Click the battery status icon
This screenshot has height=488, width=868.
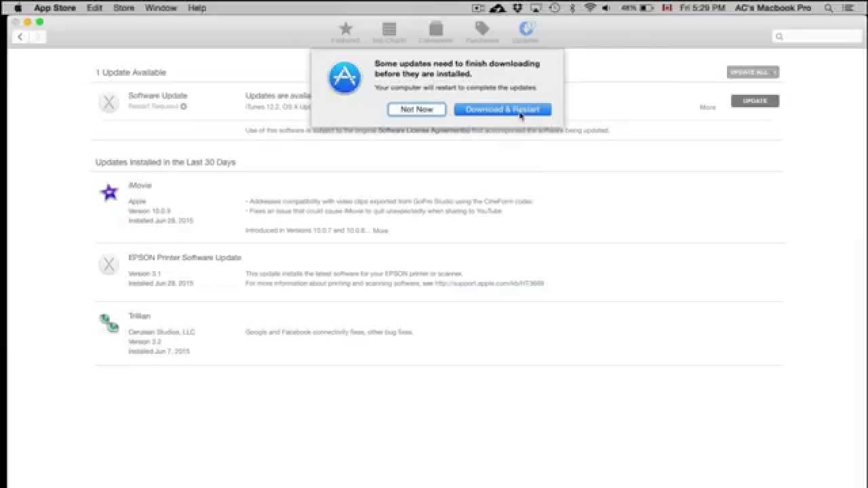pyautogui.click(x=646, y=8)
